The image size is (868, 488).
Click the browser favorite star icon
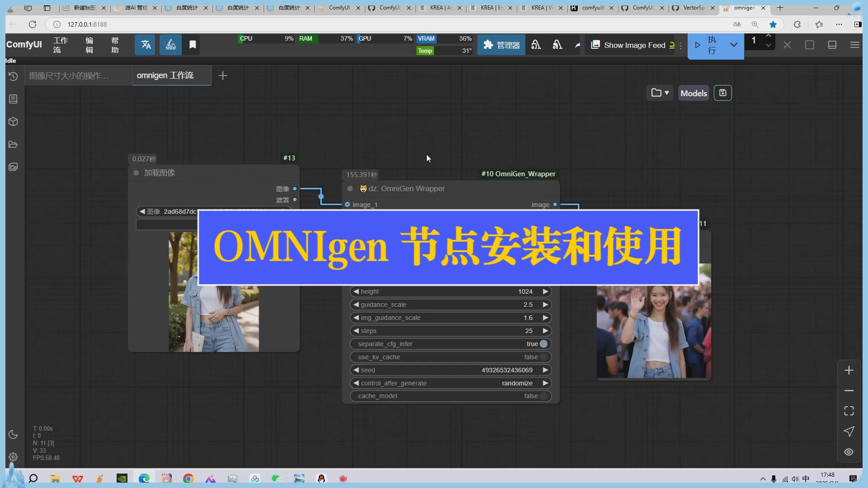(773, 24)
